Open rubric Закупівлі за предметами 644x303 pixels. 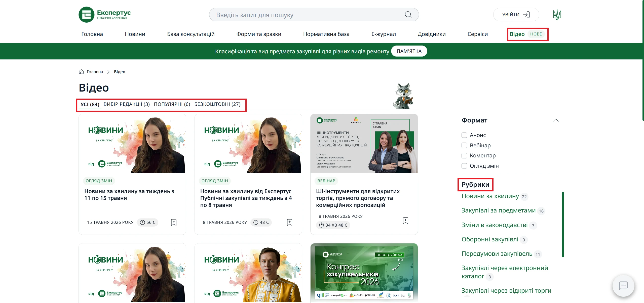(498, 210)
